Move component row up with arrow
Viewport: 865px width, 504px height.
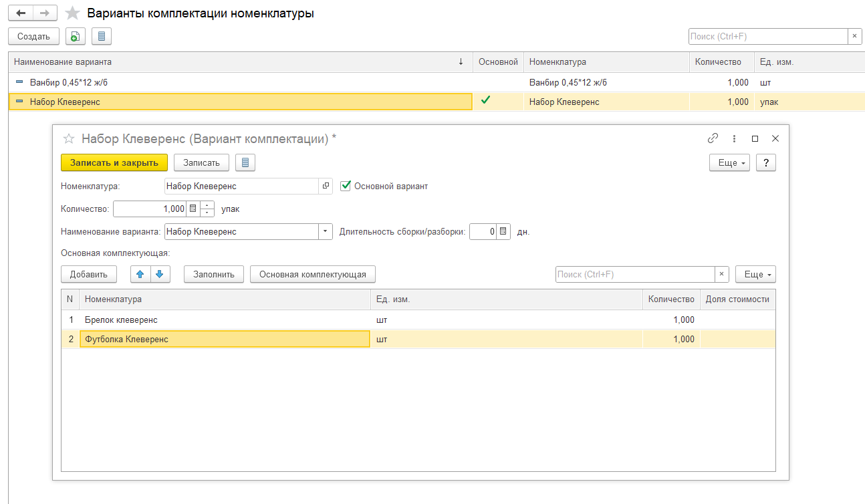point(140,274)
